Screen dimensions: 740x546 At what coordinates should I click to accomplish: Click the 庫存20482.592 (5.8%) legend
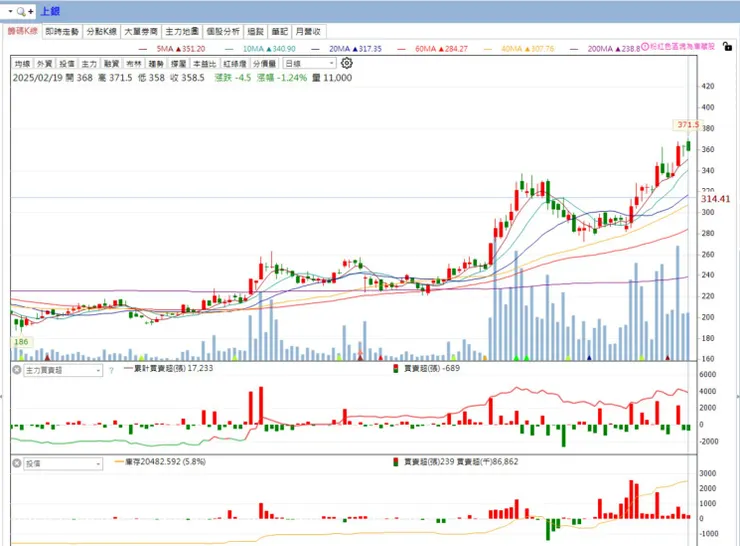click(160, 462)
